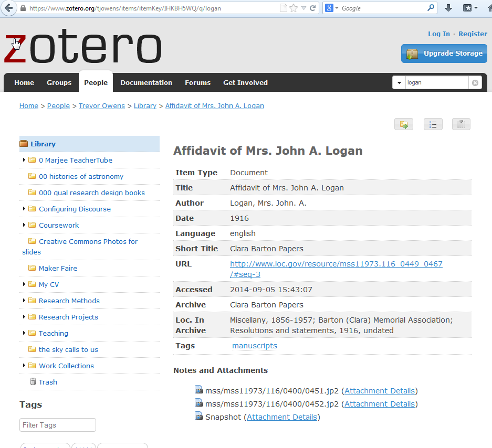Expand the Research Projects folder

click(x=24, y=317)
